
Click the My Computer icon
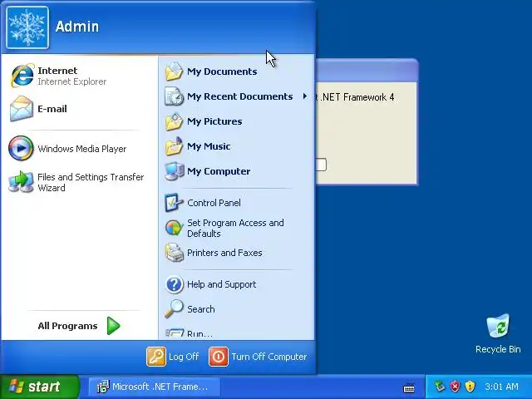175,171
